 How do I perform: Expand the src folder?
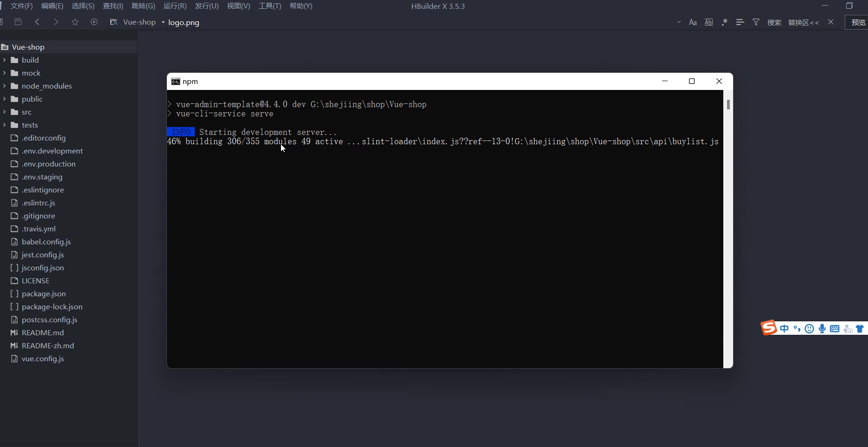pos(4,112)
